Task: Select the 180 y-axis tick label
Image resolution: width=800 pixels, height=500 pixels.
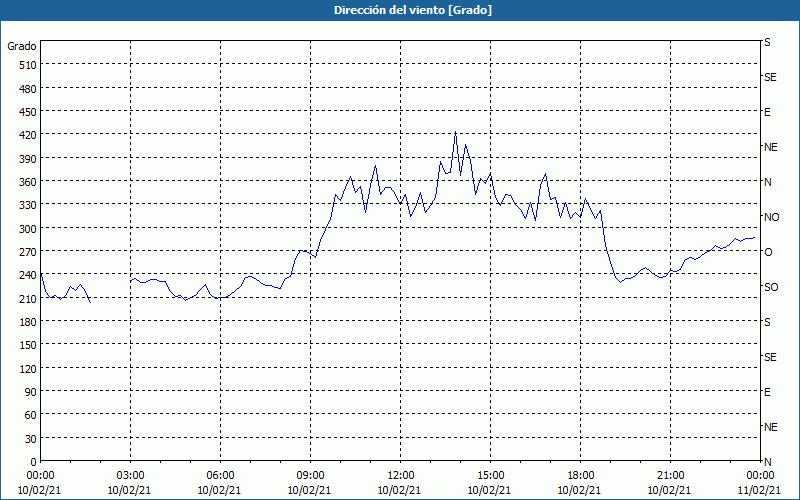Action: tap(28, 322)
